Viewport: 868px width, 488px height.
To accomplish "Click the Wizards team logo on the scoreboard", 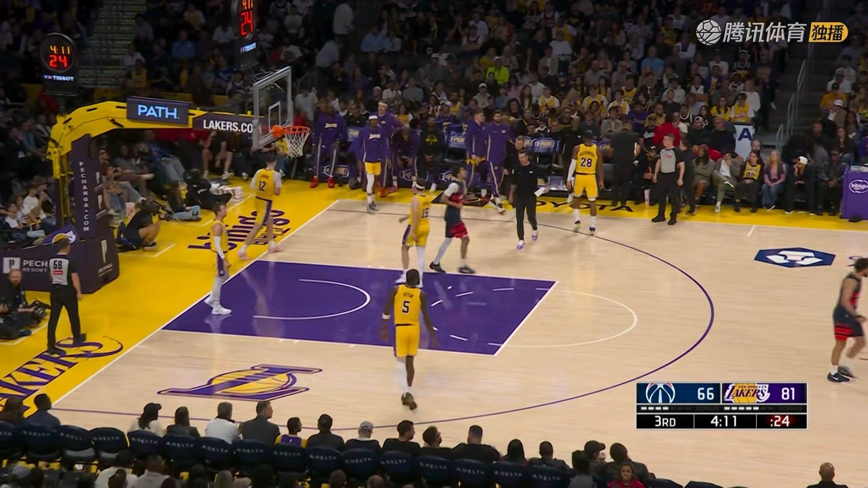I will coord(660,393).
